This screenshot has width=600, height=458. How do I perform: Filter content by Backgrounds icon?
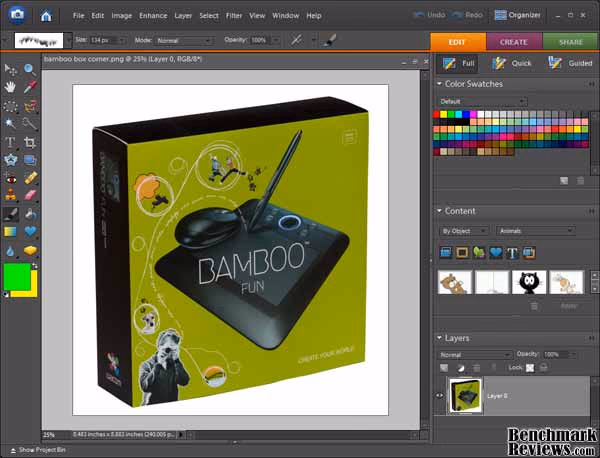pos(446,253)
